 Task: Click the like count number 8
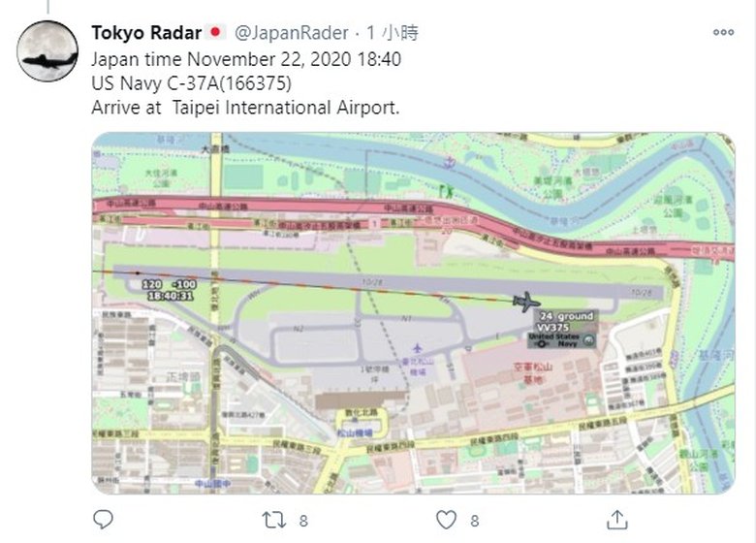coord(474,519)
